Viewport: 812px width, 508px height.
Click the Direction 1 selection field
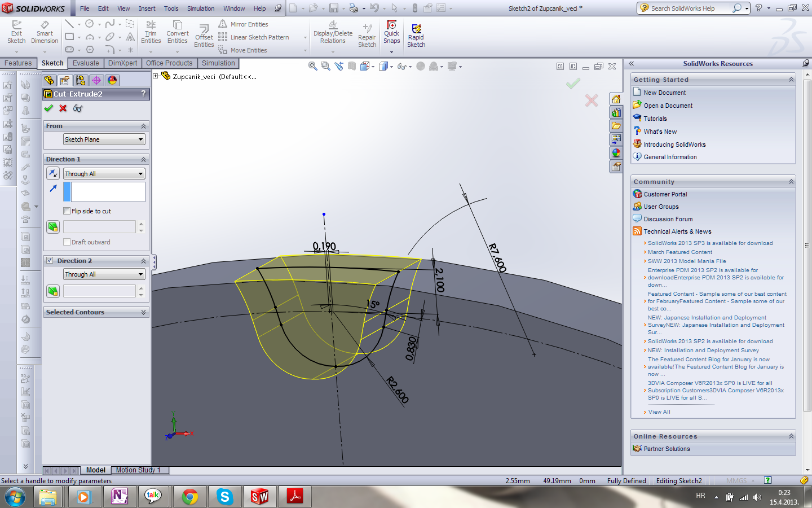pyautogui.click(x=107, y=192)
